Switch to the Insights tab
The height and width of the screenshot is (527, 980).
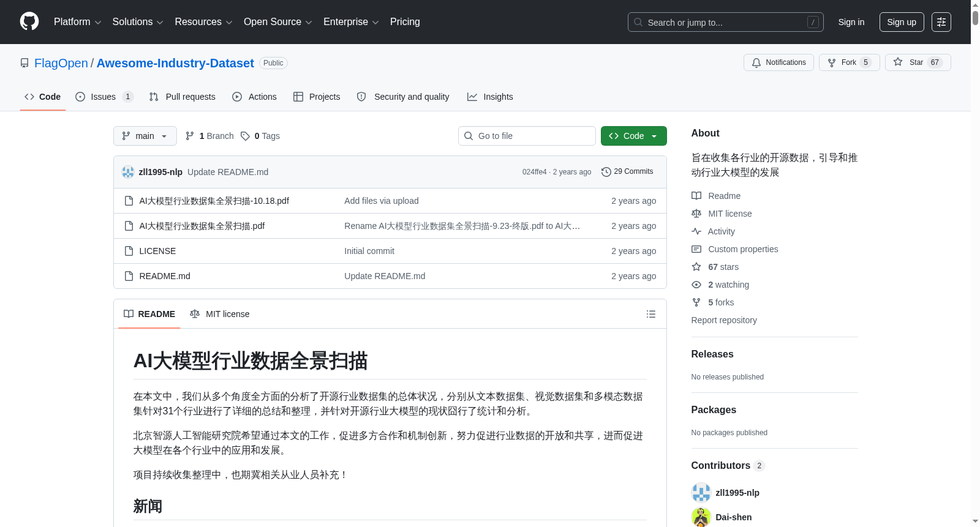coord(490,97)
